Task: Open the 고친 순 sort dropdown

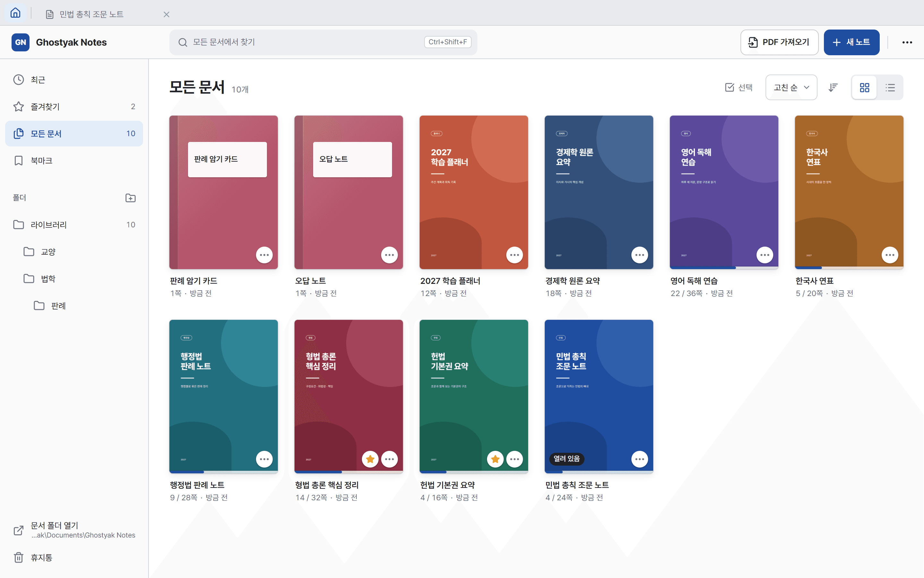Action: [x=791, y=88]
